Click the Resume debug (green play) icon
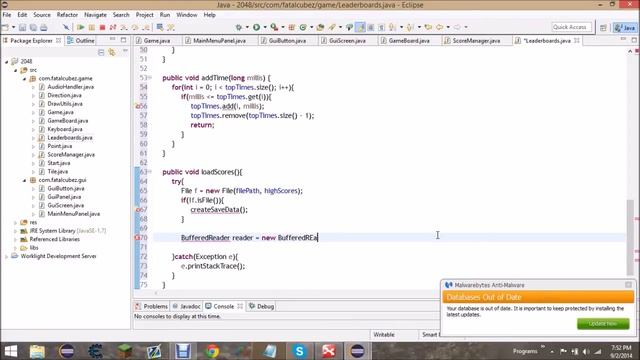 [x=80, y=27]
